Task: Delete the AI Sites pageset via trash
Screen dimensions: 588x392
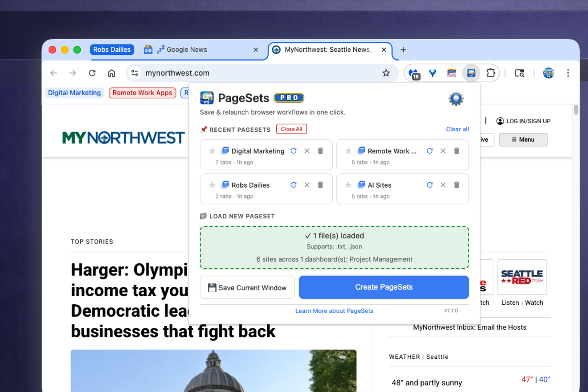Action: [457, 185]
